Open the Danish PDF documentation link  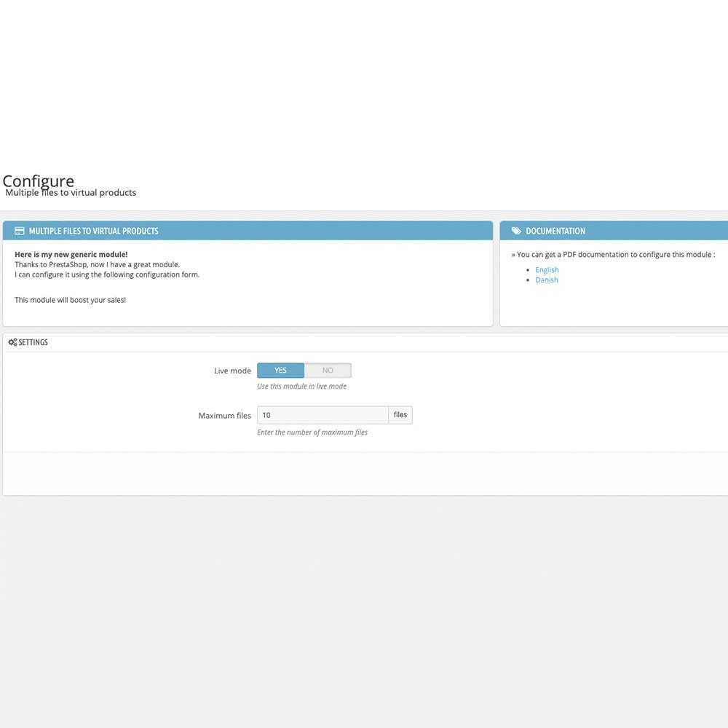coord(547,280)
